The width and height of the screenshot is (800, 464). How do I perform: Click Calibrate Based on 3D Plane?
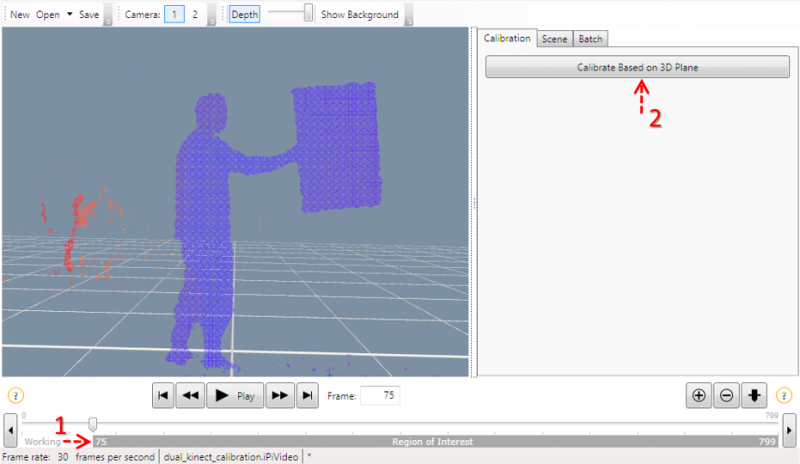[637, 67]
